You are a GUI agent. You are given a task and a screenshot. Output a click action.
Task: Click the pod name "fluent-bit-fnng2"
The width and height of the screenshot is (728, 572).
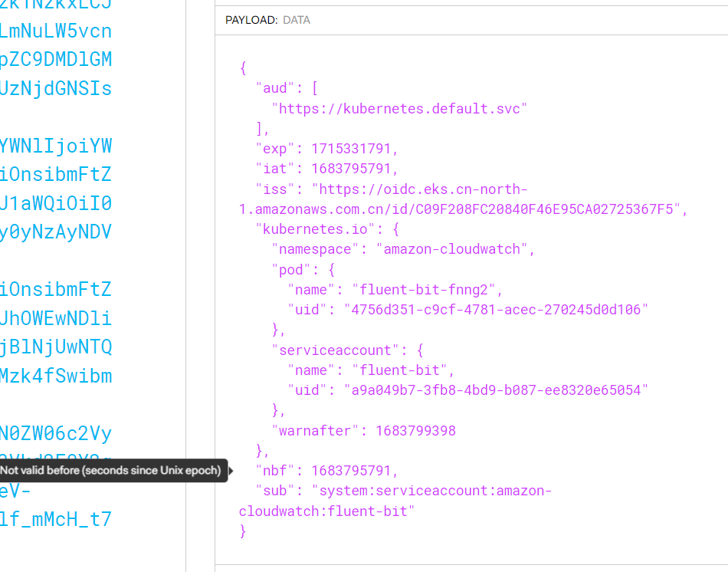pyautogui.click(x=424, y=290)
